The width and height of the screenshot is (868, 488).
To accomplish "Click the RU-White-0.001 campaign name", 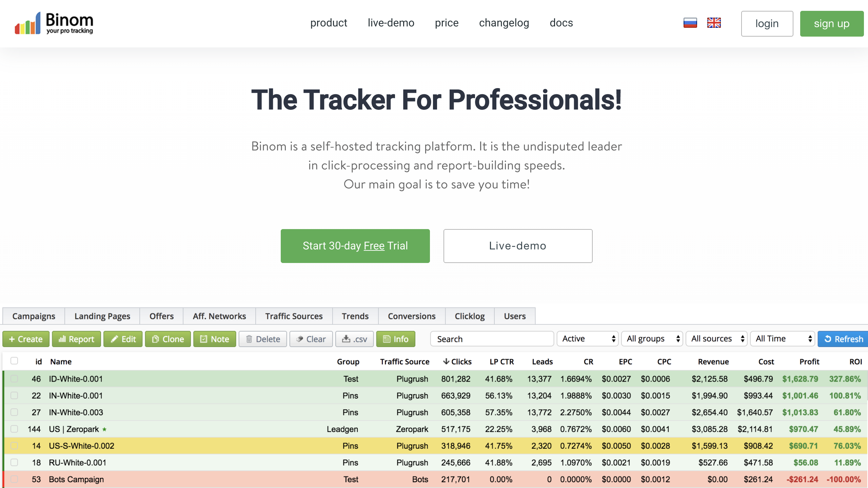I will point(78,463).
